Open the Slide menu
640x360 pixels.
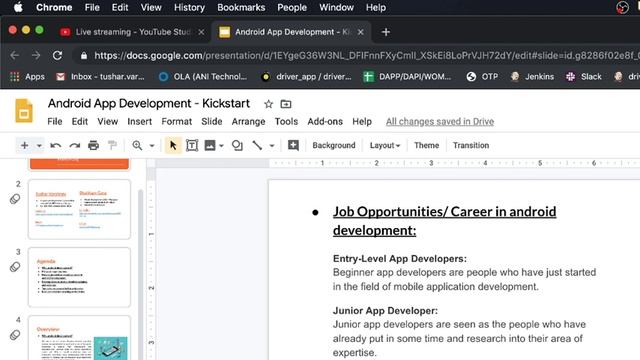[211, 122]
